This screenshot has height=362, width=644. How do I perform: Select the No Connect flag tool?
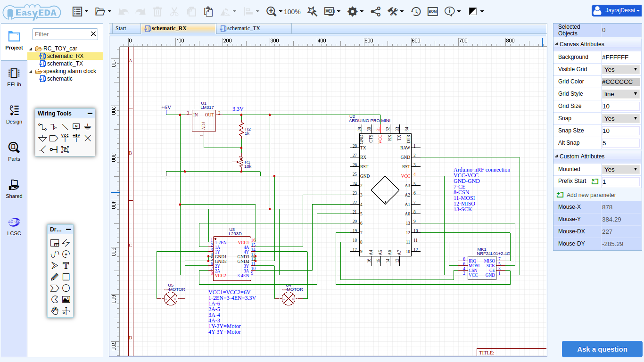[x=88, y=138]
